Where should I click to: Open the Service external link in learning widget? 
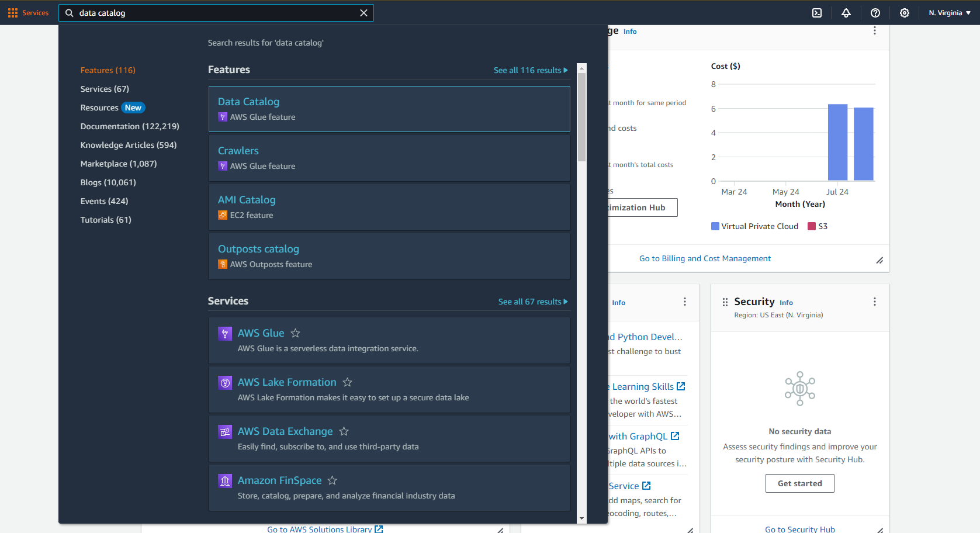pyautogui.click(x=629, y=486)
